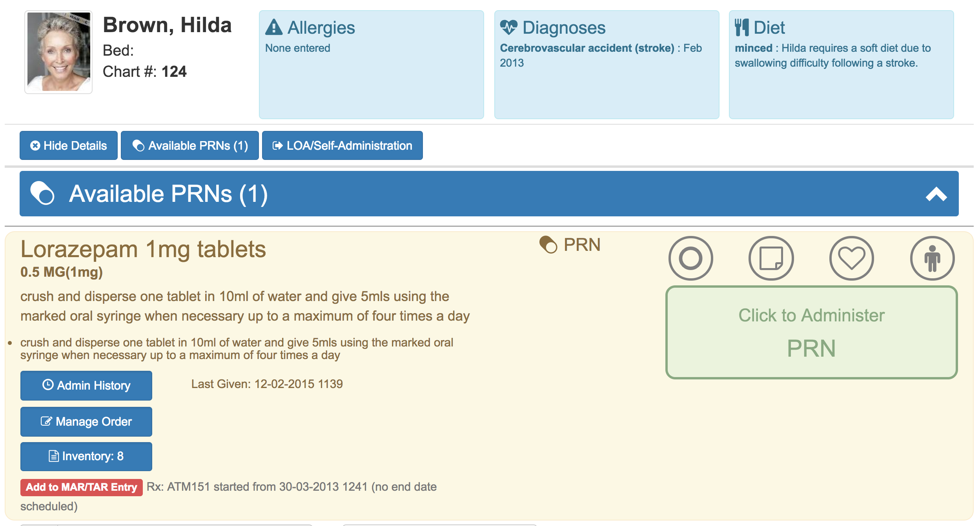Image resolution: width=980 pixels, height=526 pixels.
Task: Click to Administer PRN Lorazepam
Action: 811,332
